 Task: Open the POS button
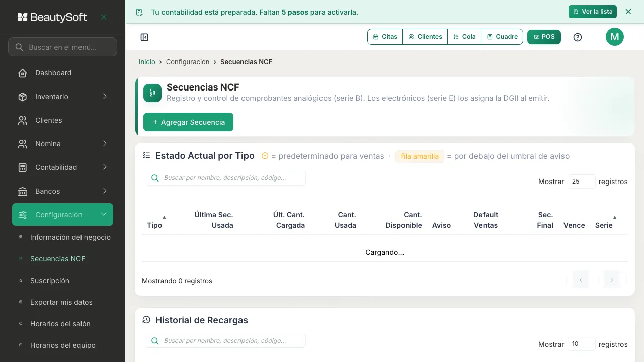544,37
